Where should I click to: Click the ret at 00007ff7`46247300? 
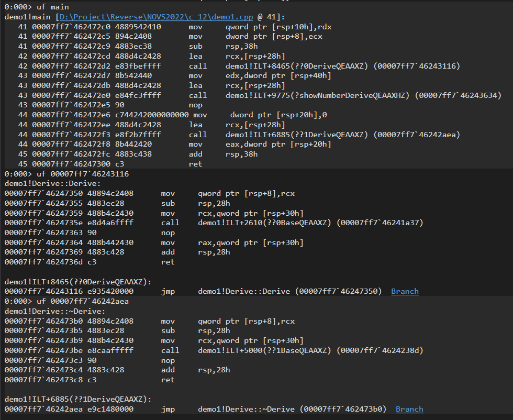click(196, 164)
